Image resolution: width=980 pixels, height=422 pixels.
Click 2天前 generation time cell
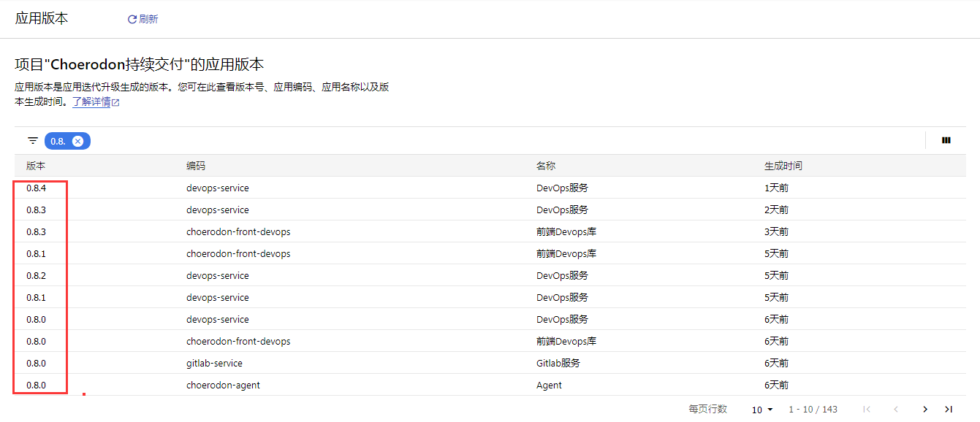pyautogui.click(x=776, y=210)
